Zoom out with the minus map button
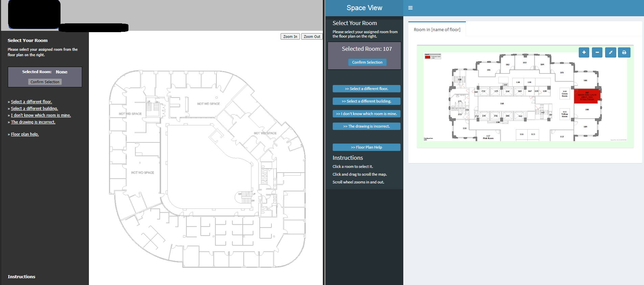Image resolution: width=644 pixels, height=285 pixels. click(597, 52)
